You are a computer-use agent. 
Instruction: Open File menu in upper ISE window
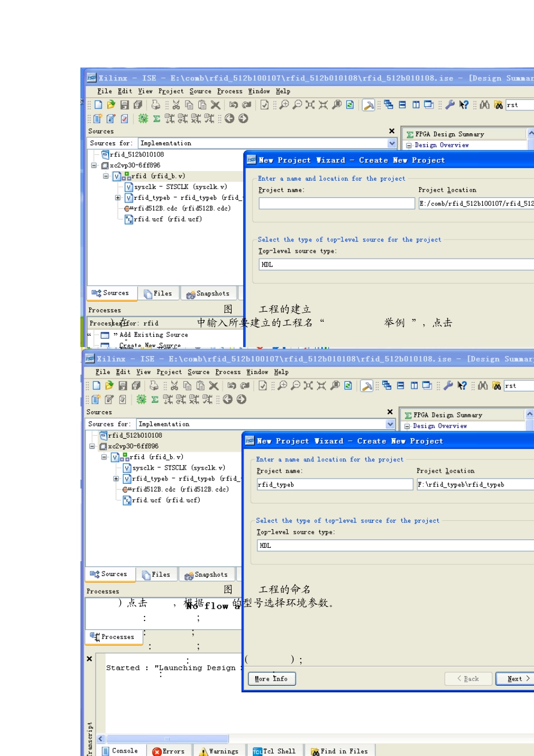105,91
